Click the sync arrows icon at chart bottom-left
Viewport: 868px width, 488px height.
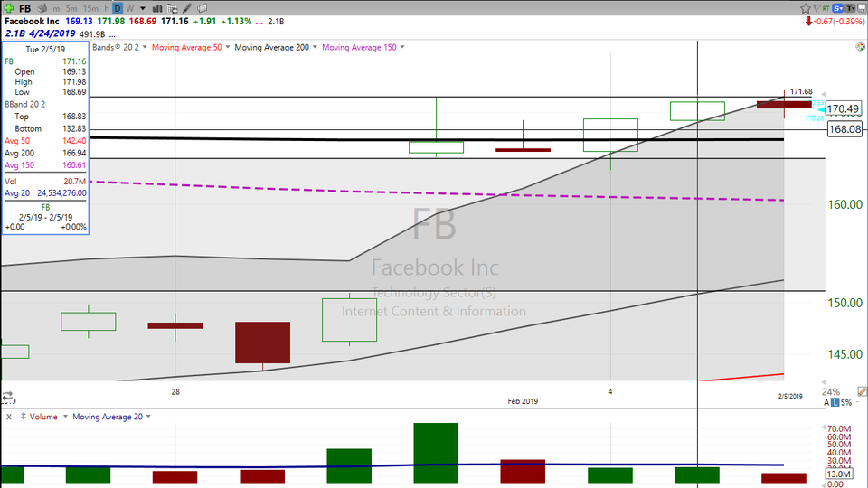pos(7,396)
